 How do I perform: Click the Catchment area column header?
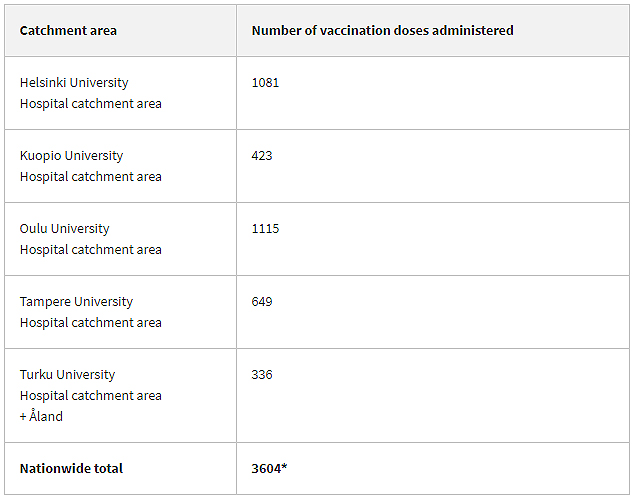tap(68, 30)
